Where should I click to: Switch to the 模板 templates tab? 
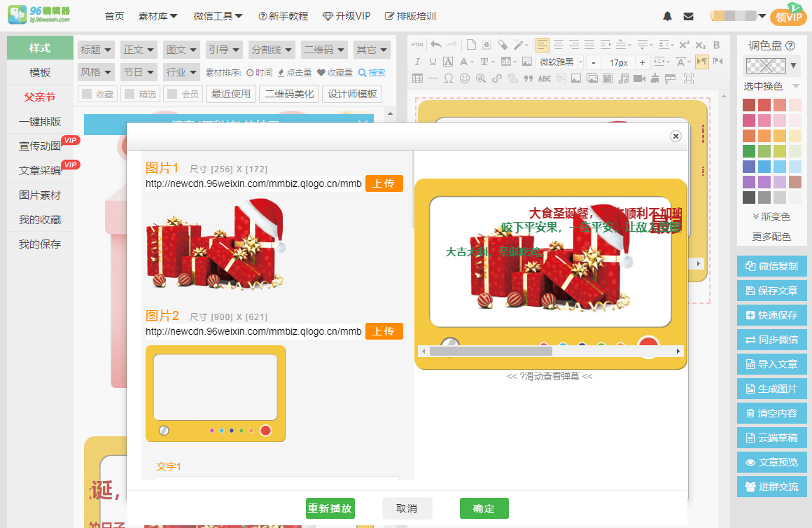[39, 73]
